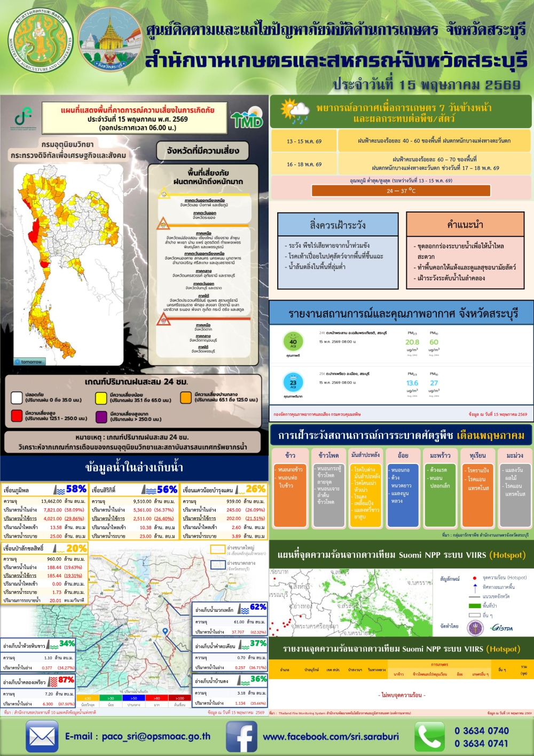
Task: Select the ทุเรียน pest category header
Action: [478, 455]
